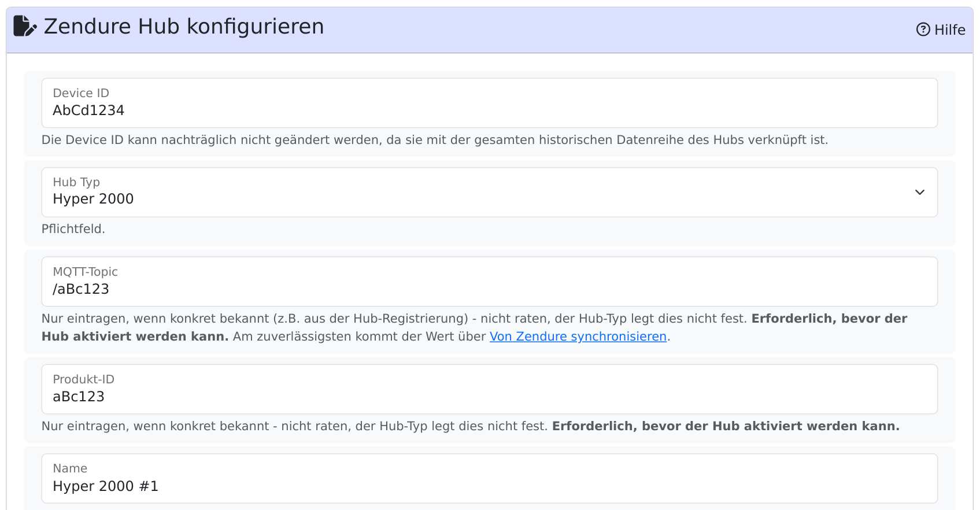Click the Pflichtfeld. hint text
Viewport: 980px width, 510px height.
coord(73,229)
